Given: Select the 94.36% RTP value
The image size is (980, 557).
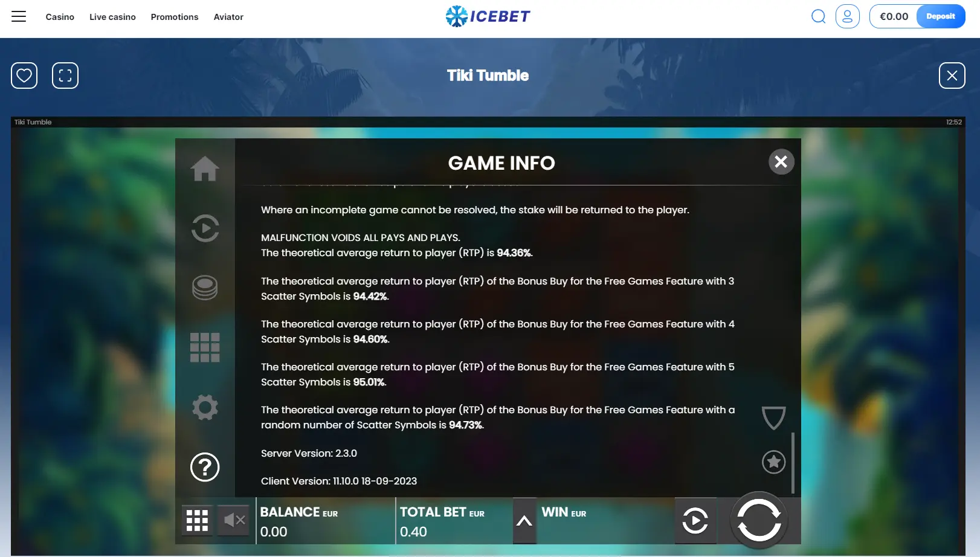Looking at the screenshot, I should [x=514, y=253].
